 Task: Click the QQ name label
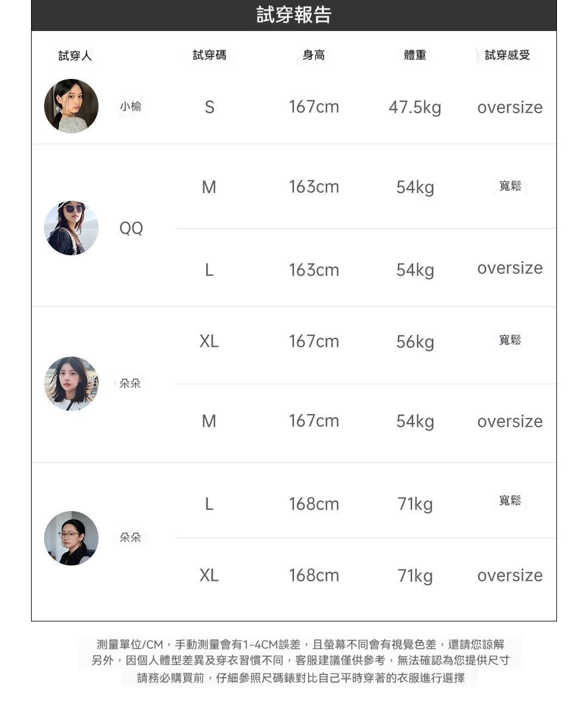[x=131, y=228]
